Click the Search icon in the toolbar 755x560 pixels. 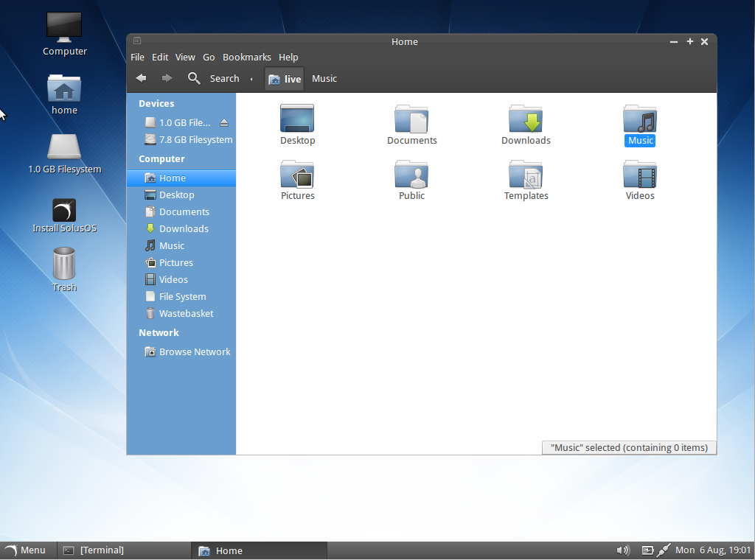[193, 78]
